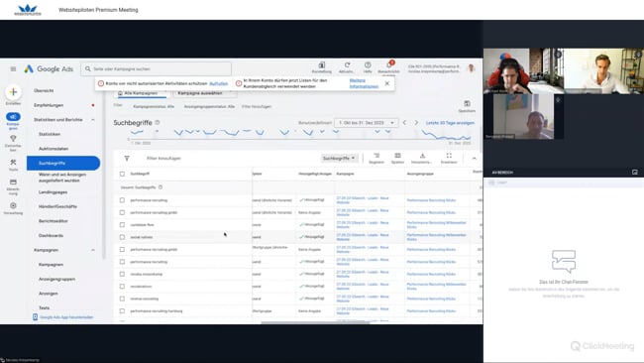Image resolution: width=644 pixels, height=363 pixels.
Task: Click the Darstellung icon in header
Action: [322, 65]
